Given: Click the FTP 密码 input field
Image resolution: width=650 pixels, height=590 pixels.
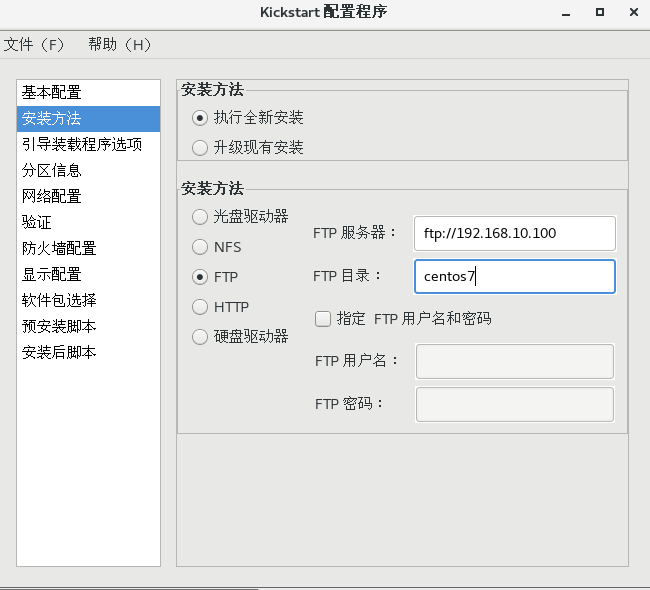Looking at the screenshot, I should pyautogui.click(x=515, y=404).
